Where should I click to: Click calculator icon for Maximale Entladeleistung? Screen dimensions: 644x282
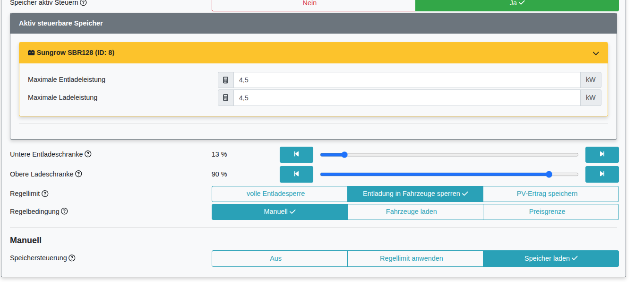[226, 80]
